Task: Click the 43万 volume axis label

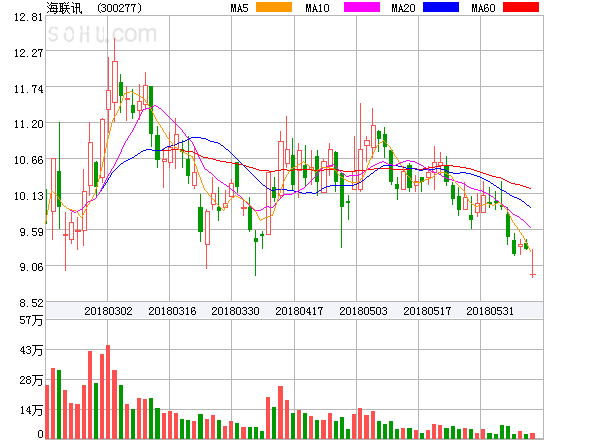Action: (31, 350)
